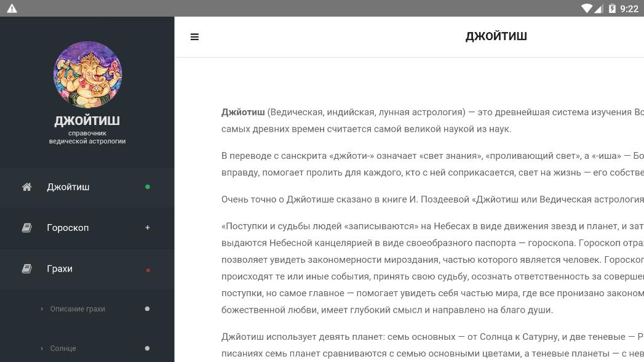This screenshot has height=362, width=644.
Task: Tap the cellular signal status icon
Action: tap(598, 9)
